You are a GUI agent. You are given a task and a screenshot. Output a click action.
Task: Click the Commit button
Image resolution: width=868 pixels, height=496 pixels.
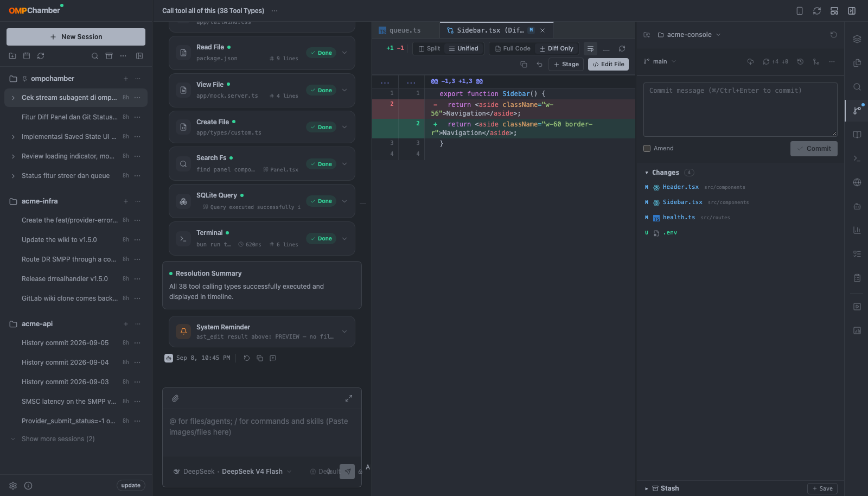(x=814, y=149)
